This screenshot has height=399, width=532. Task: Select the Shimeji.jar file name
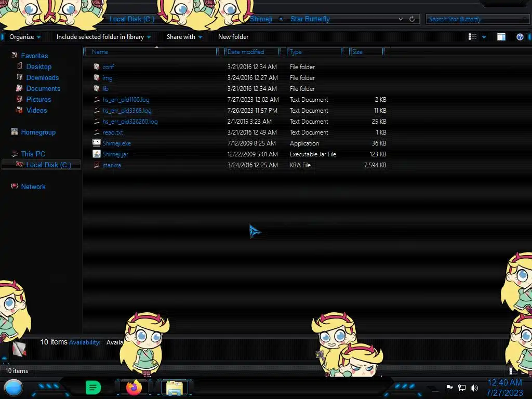pyautogui.click(x=115, y=154)
